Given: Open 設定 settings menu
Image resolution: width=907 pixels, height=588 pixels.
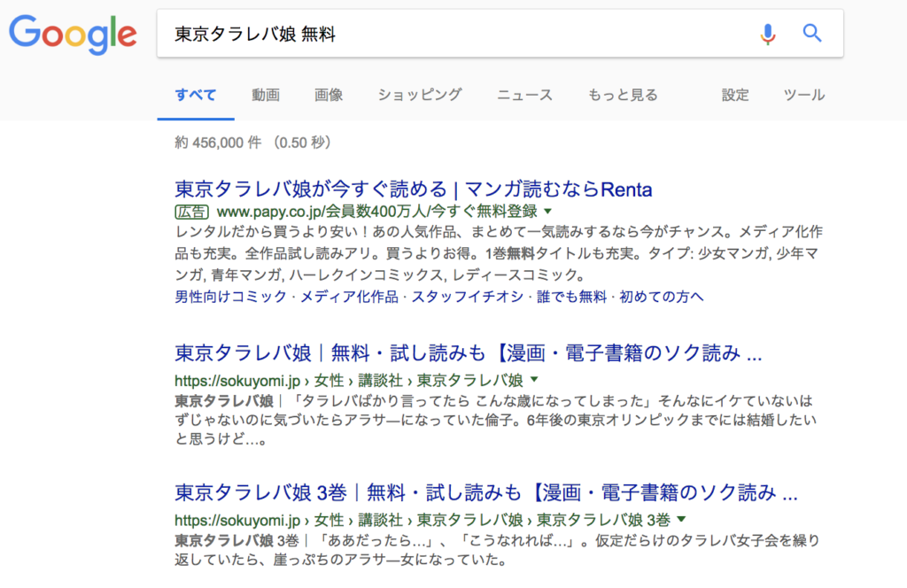Looking at the screenshot, I should 735,95.
